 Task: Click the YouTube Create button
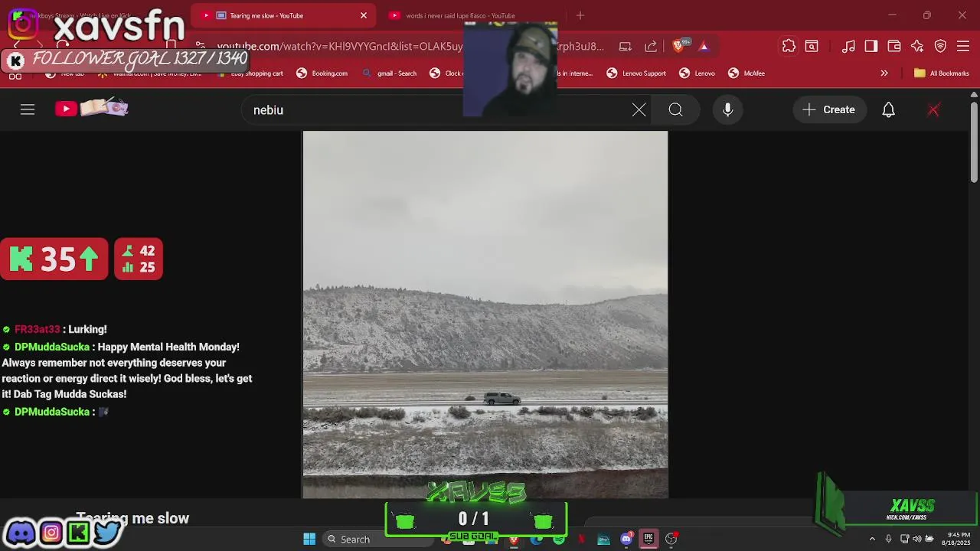[x=829, y=109]
